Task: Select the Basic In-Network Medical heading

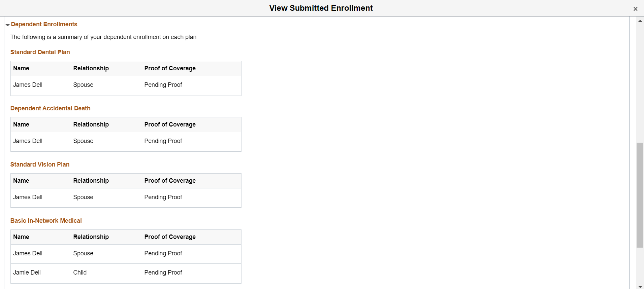Action: [x=46, y=221]
